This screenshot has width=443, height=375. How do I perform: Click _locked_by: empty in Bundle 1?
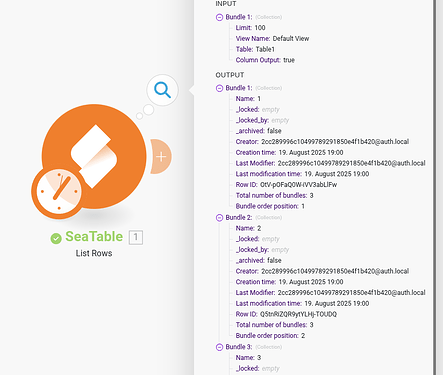point(262,120)
